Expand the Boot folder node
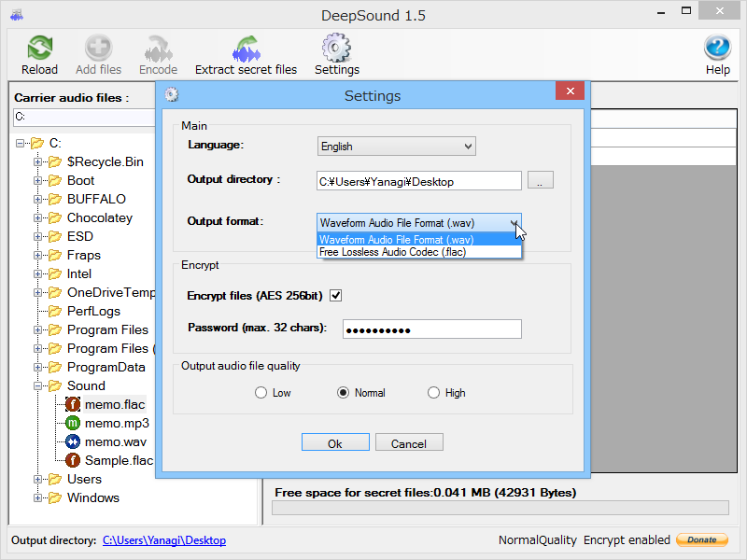747x560 pixels. pos(37,180)
